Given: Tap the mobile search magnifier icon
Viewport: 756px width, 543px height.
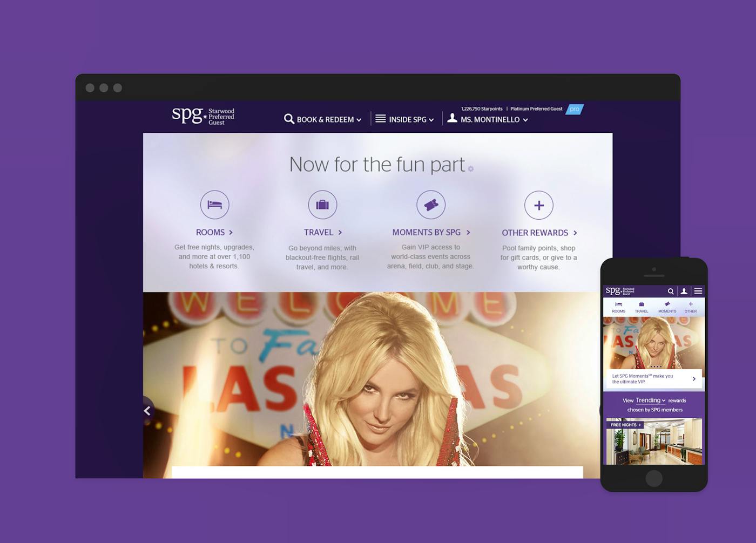Looking at the screenshot, I should click(x=671, y=291).
